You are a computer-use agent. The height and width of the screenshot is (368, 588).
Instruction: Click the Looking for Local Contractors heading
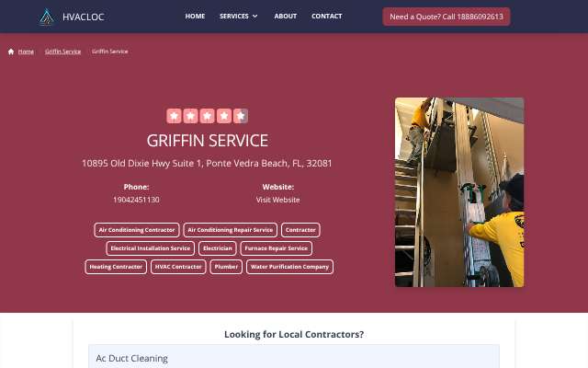tap(294, 334)
